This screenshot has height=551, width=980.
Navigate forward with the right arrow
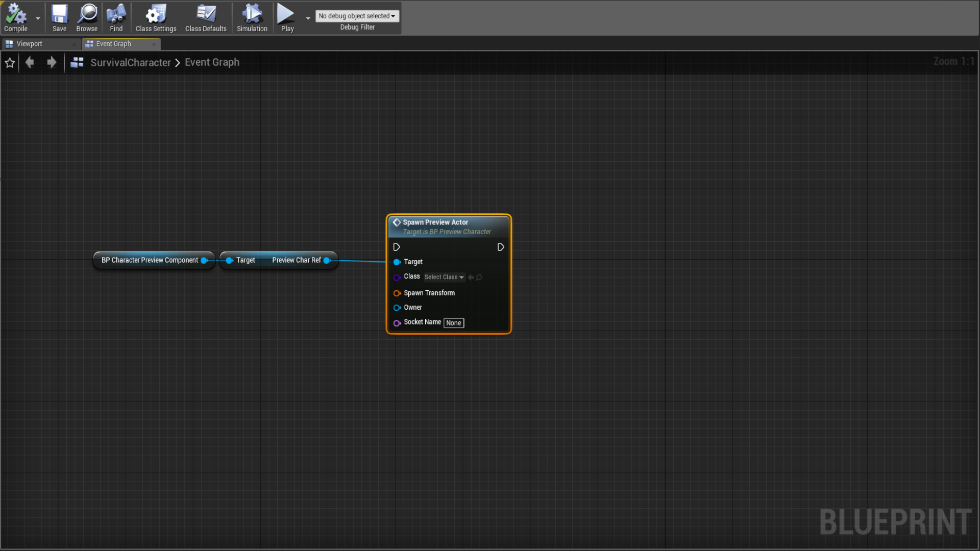point(52,62)
